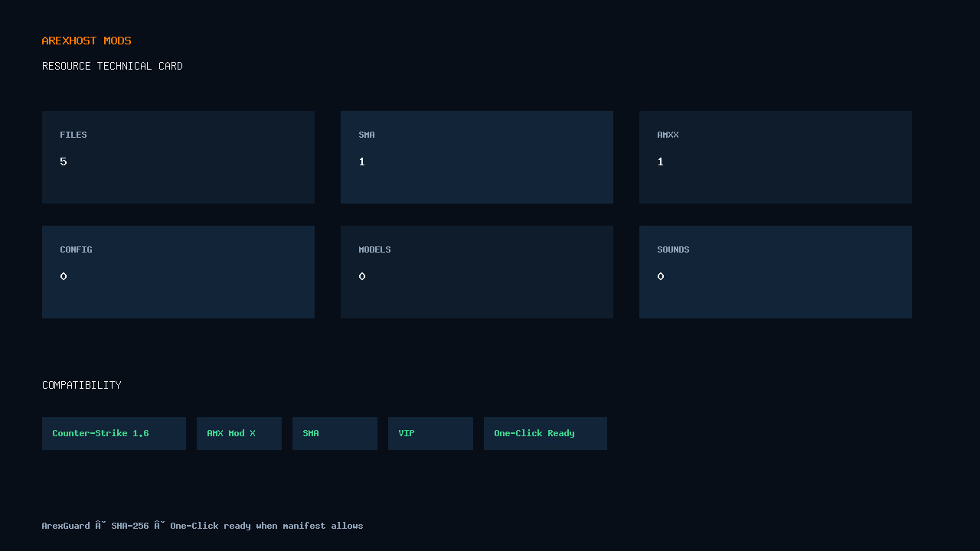980x551 pixels.
Task: Click the ArexGuard SHA-256 footer text
Action: pos(203,526)
